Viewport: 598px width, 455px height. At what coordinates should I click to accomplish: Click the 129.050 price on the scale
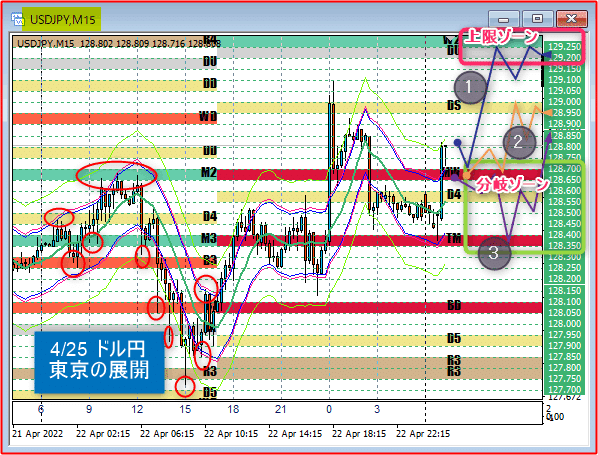point(565,91)
